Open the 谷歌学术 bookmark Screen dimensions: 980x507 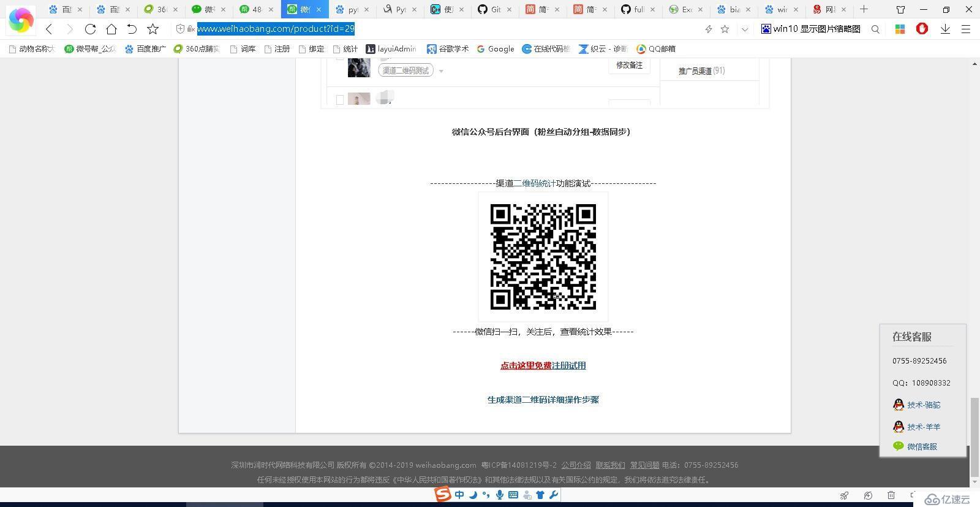(448, 48)
